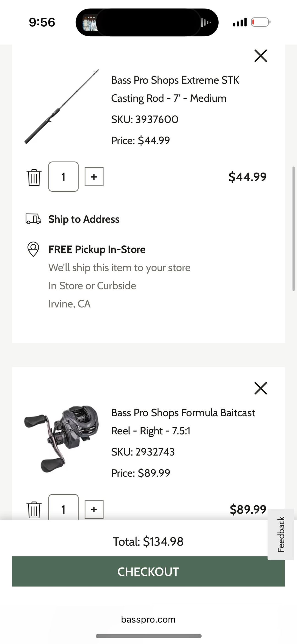Click the store pickup location pin icon
The height and width of the screenshot is (644, 297).
pyautogui.click(x=33, y=249)
